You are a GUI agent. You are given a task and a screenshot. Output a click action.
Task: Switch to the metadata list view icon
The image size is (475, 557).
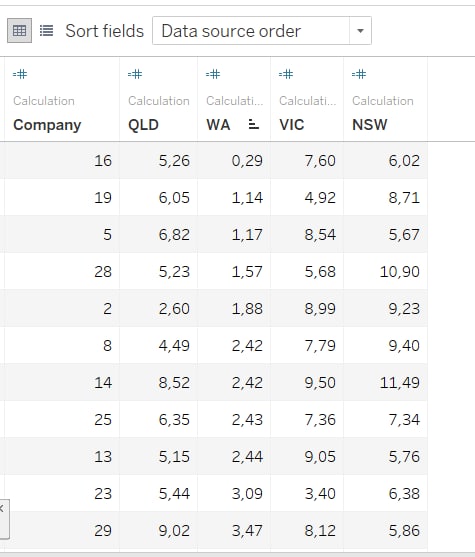point(46,31)
